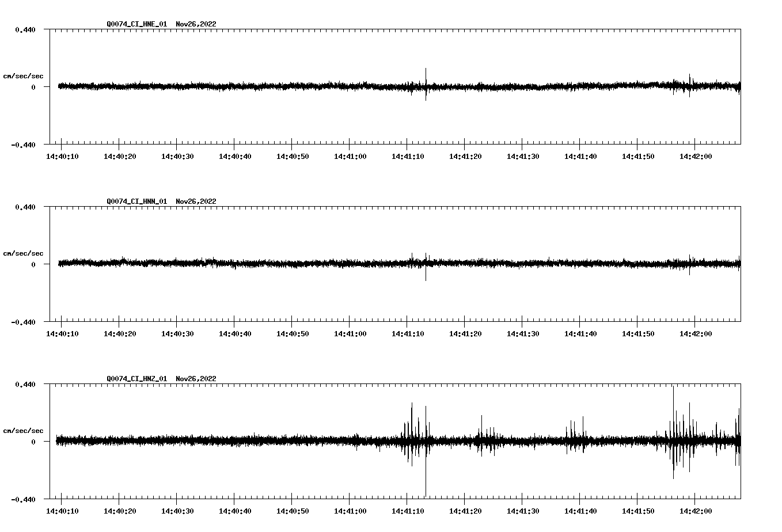Click the -0.440 lower axis label on HNN plot

23,322
